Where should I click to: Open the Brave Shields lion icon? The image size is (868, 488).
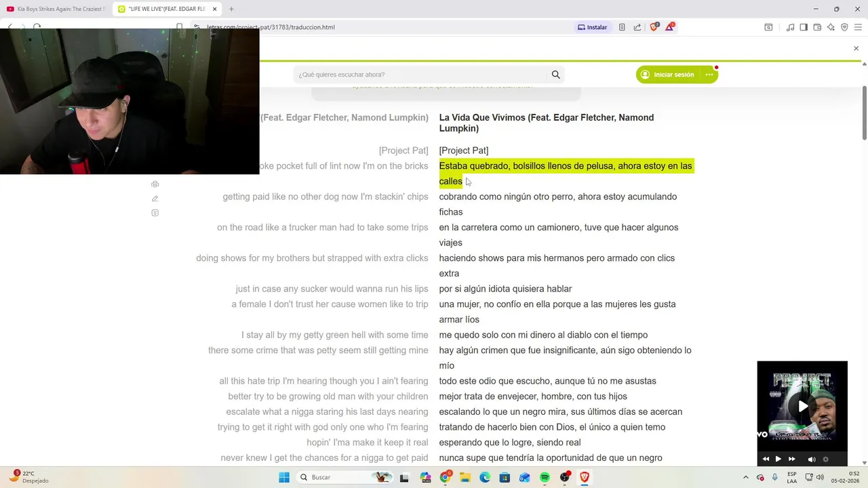[654, 27]
